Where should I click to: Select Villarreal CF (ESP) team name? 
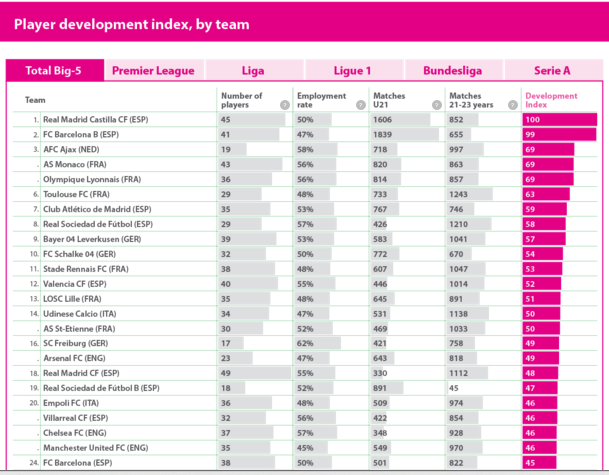75,418
